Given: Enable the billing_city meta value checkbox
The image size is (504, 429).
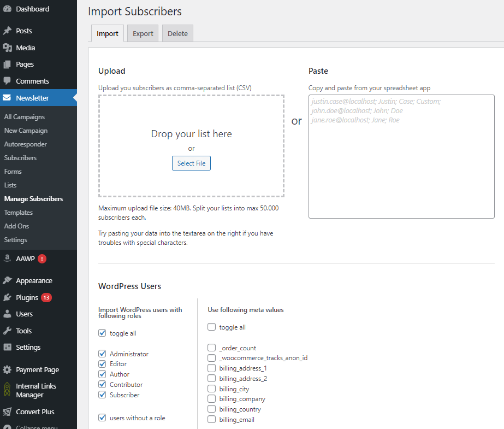Looking at the screenshot, I should coord(211,389).
